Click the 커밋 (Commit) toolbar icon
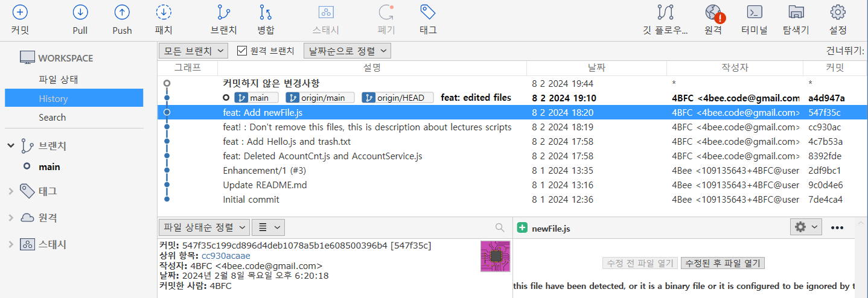Viewport: 868px width, 298px height. pos(20,12)
